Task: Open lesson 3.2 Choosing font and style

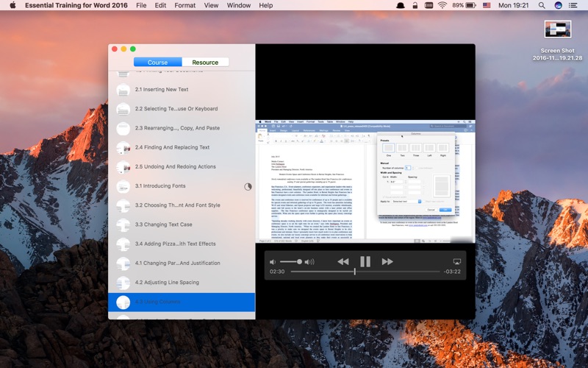Action: tap(182, 205)
